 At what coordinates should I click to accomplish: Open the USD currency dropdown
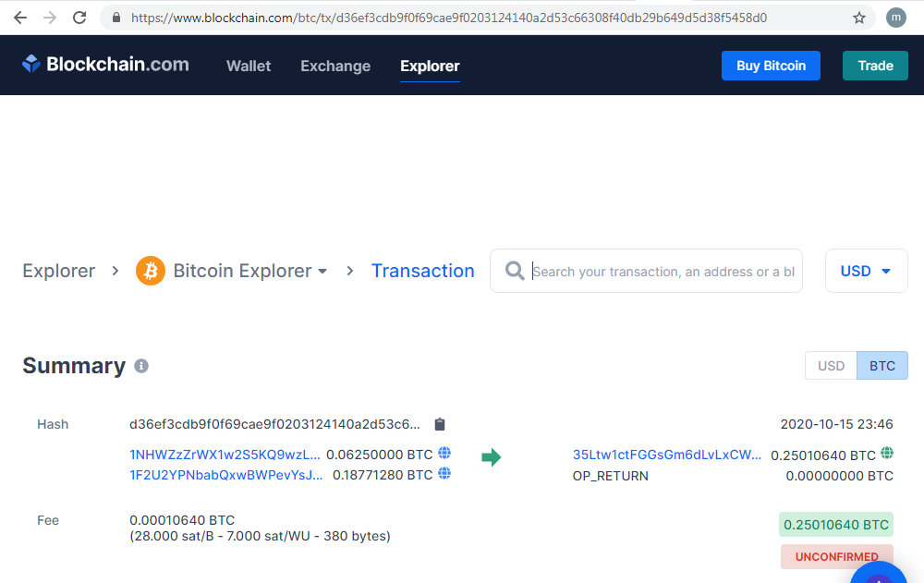pyautogui.click(x=867, y=271)
